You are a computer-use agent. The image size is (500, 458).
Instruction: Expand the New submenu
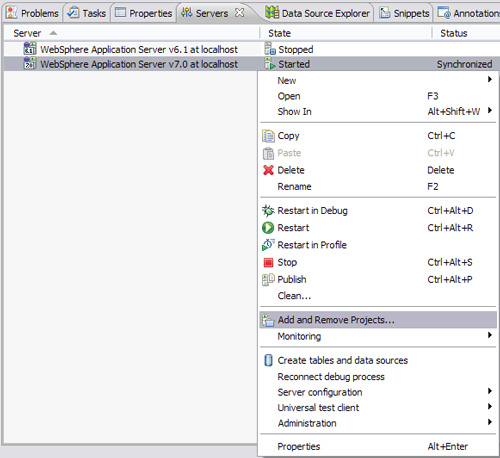click(378, 80)
